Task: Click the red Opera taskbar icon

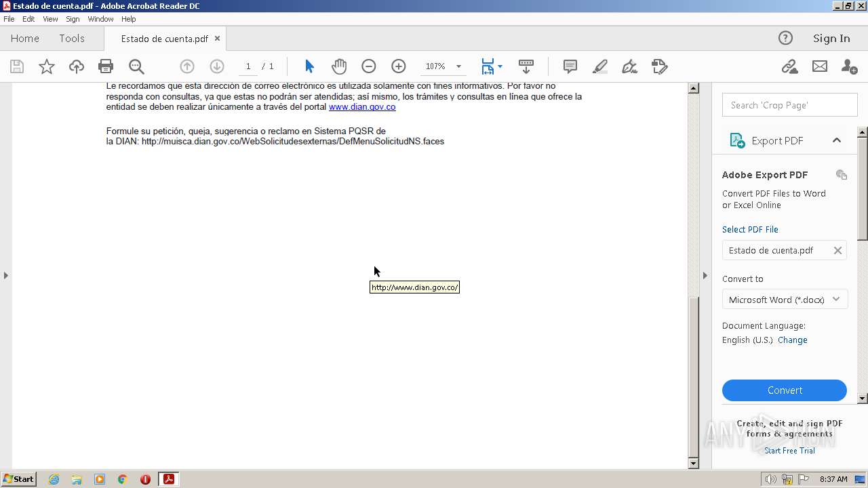Action: 145,479
